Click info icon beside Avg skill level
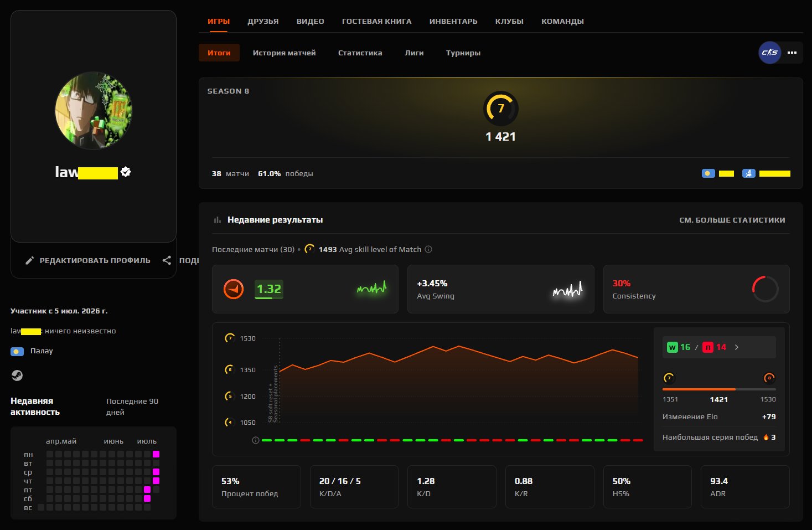Viewport: 812px width, 530px height. pyautogui.click(x=428, y=249)
